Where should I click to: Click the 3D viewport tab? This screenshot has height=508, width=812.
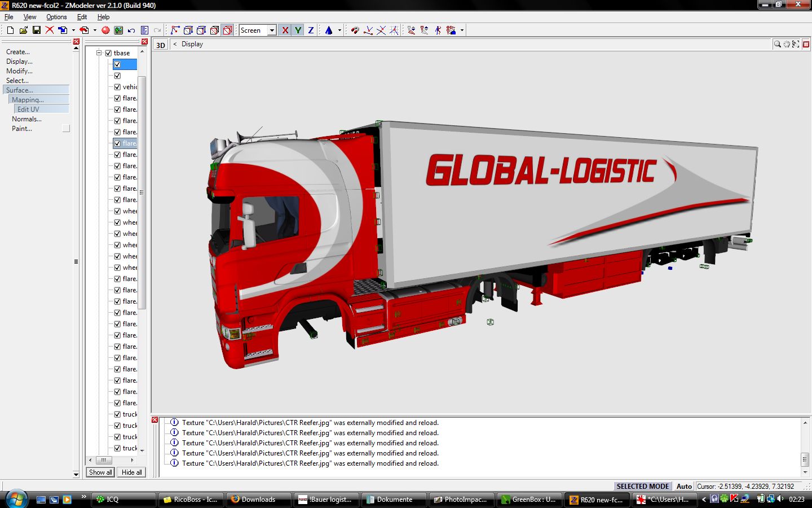point(161,45)
